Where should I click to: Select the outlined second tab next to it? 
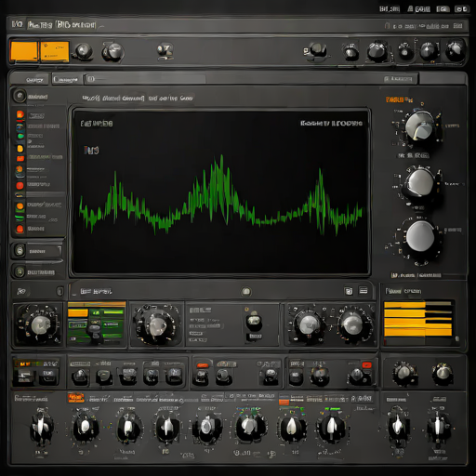[x=67, y=79]
